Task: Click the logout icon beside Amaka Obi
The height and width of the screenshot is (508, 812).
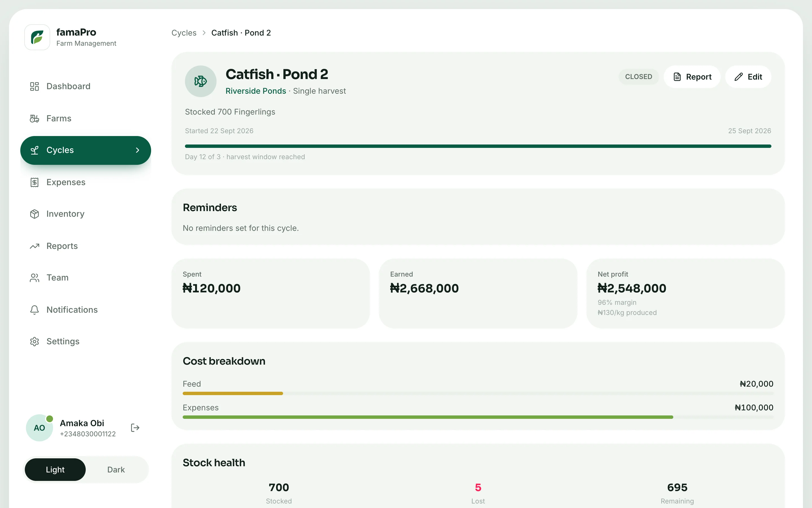Action: pyautogui.click(x=135, y=428)
